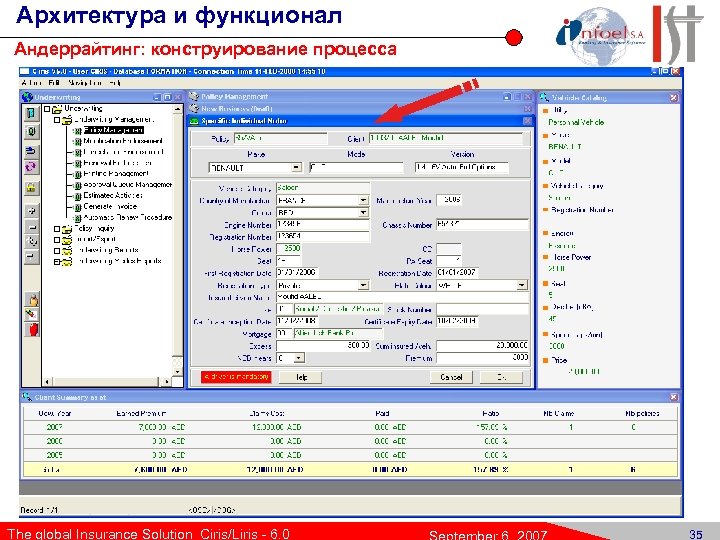Click the purple refresh arrows sidebar icon
720x540 pixels.
click(x=31, y=167)
